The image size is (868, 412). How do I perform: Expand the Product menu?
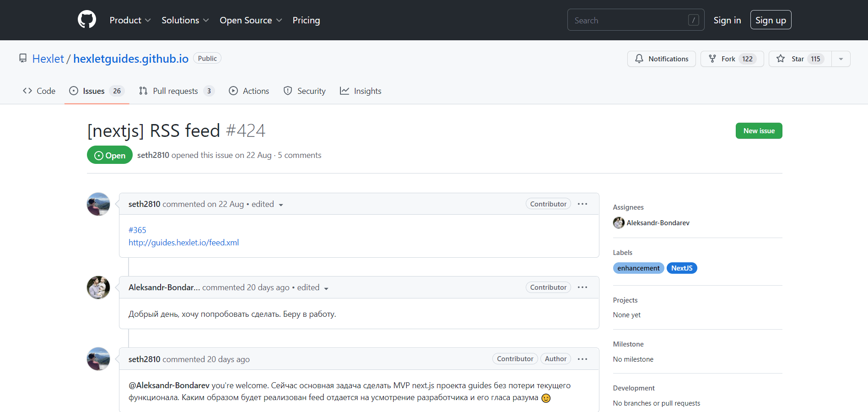130,20
